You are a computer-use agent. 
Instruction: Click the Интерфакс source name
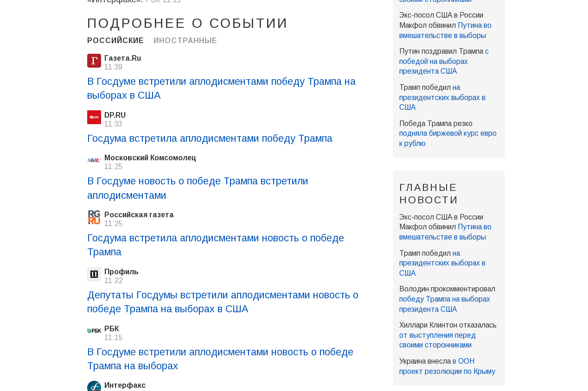pos(125,385)
